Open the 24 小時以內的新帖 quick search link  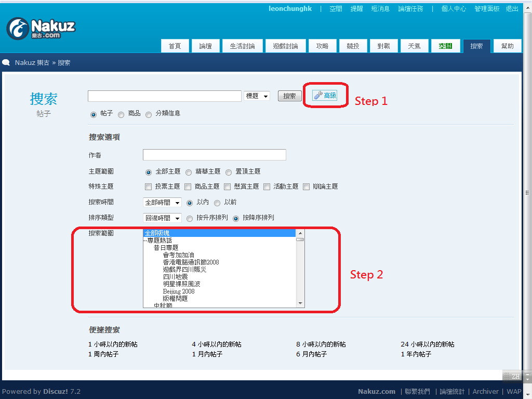tap(427, 344)
